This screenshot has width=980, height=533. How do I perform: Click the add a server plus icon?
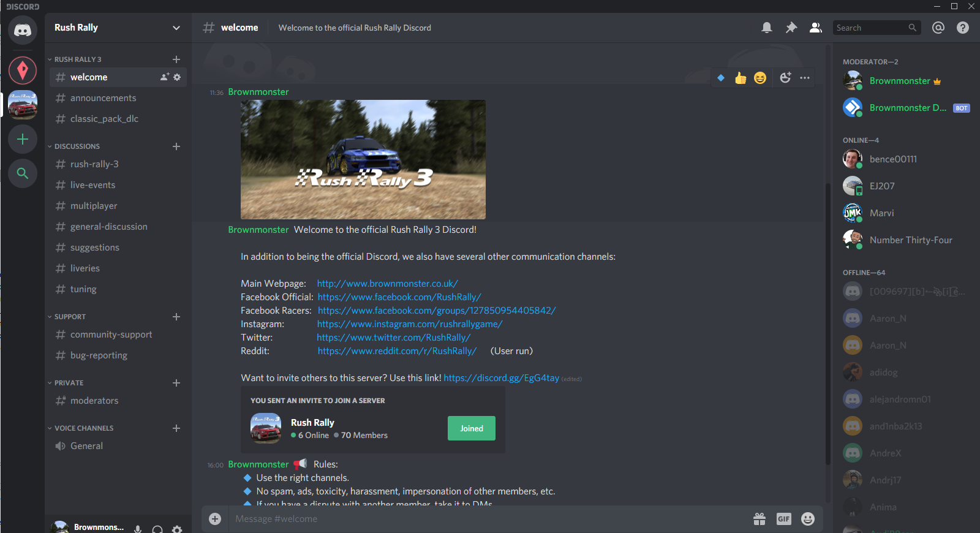pyautogui.click(x=23, y=139)
